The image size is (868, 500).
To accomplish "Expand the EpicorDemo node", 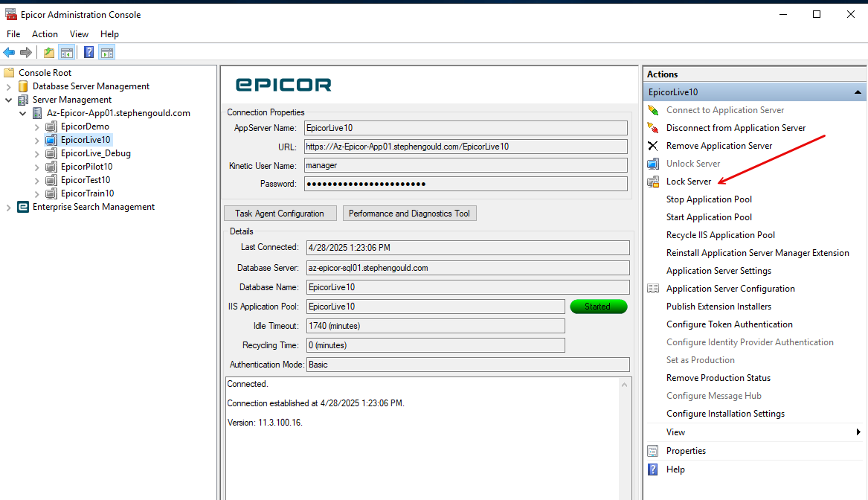I will (36, 126).
